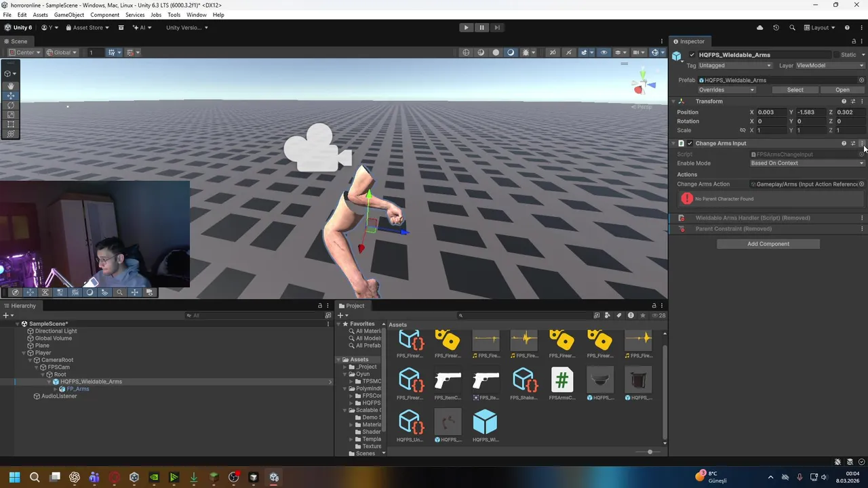Toggle Hierarchy panel lock icon
868x488 pixels.
point(320,306)
